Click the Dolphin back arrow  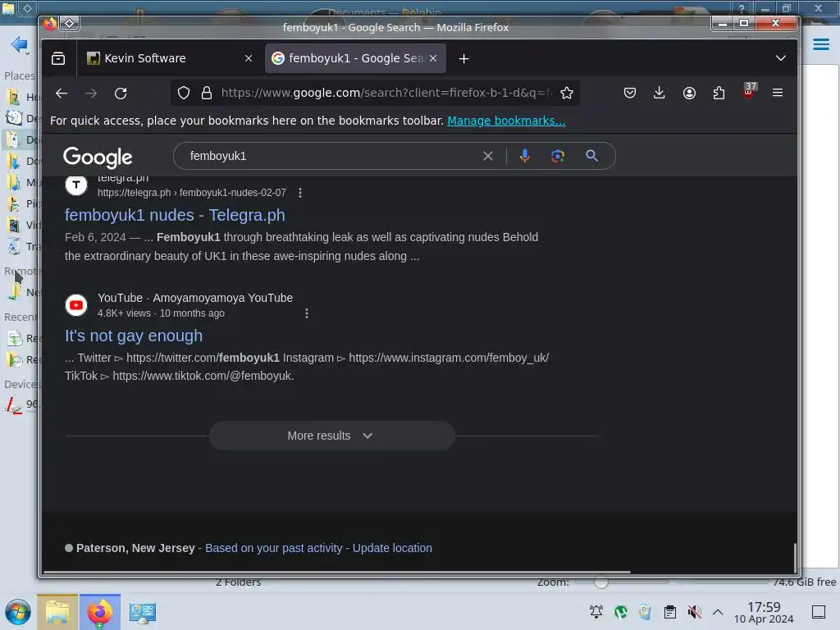[19, 44]
